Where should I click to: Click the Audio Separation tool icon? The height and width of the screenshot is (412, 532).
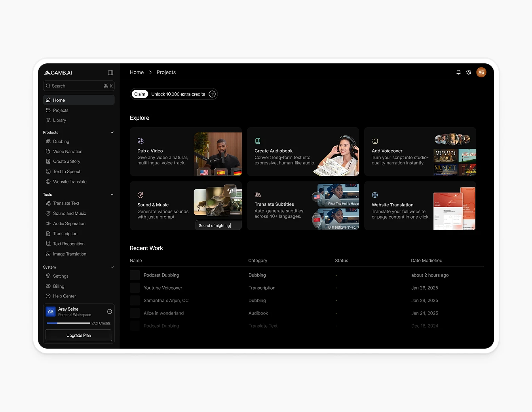coord(48,223)
